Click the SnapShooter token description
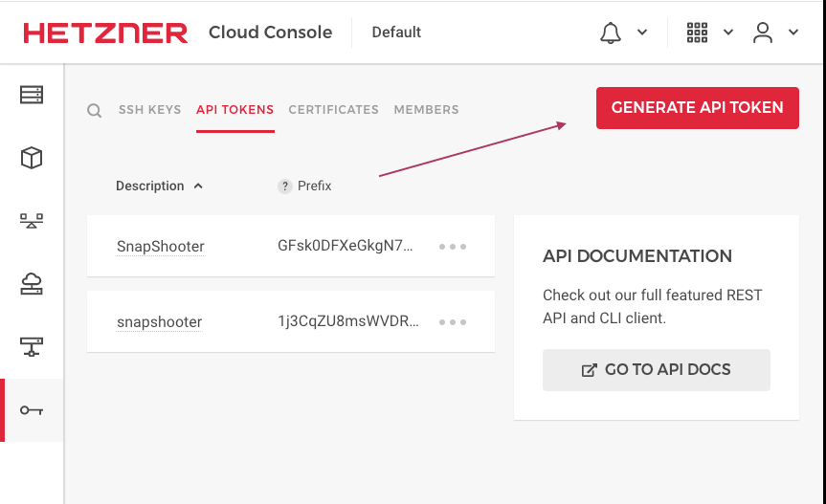Viewport: 826px width, 504px height. pos(161,246)
